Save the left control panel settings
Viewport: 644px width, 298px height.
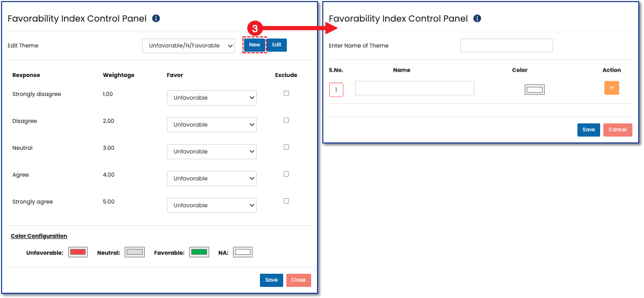click(x=272, y=280)
